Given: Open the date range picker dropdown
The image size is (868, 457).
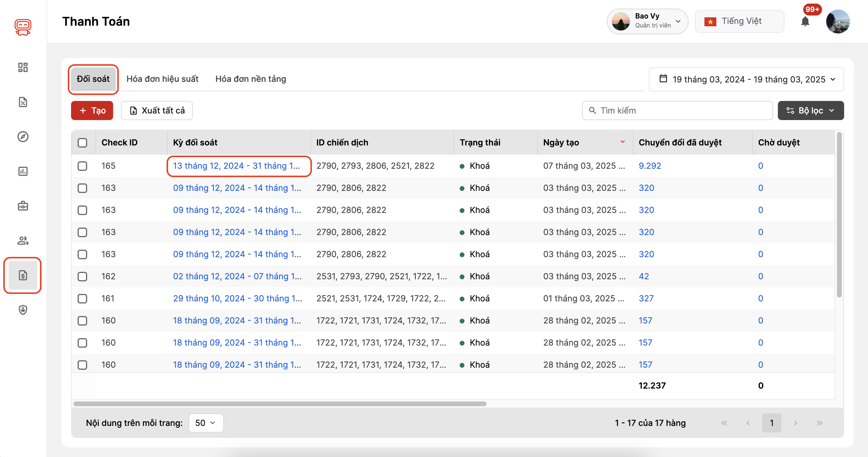Looking at the screenshot, I should coord(746,79).
